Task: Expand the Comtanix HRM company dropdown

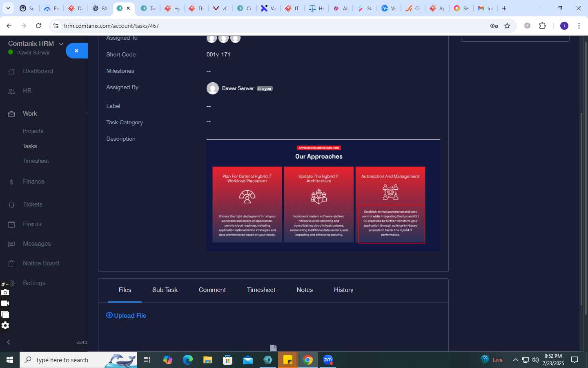Action: 61,44
